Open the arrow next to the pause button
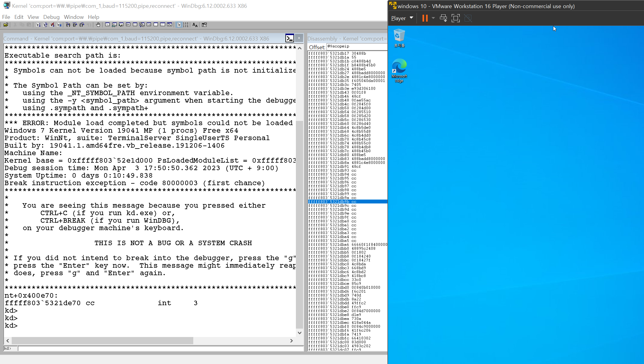This screenshot has width=644, height=364. [x=433, y=18]
